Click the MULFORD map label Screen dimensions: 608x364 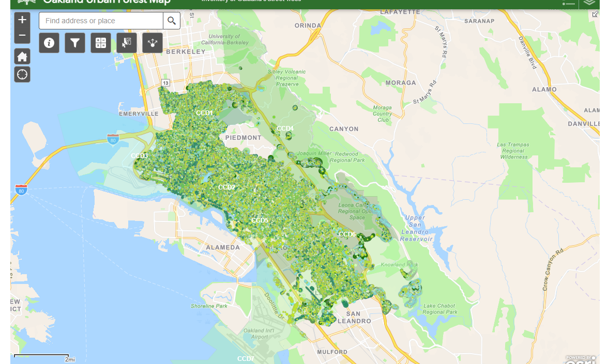332,352
